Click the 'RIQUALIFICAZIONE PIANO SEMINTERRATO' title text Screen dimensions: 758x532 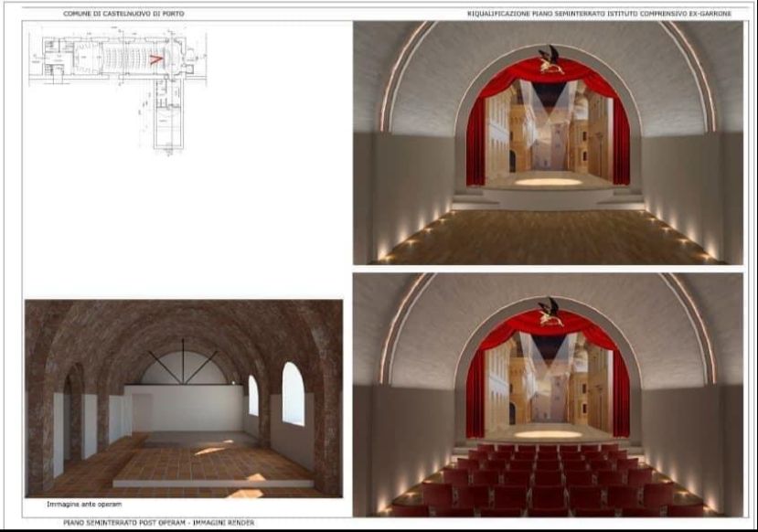pos(599,14)
